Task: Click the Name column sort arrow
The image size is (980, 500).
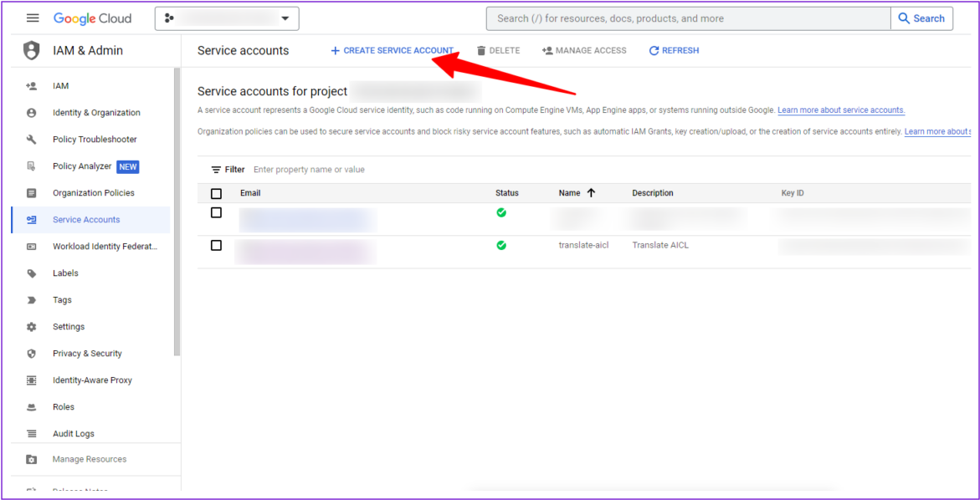Action: (x=591, y=193)
